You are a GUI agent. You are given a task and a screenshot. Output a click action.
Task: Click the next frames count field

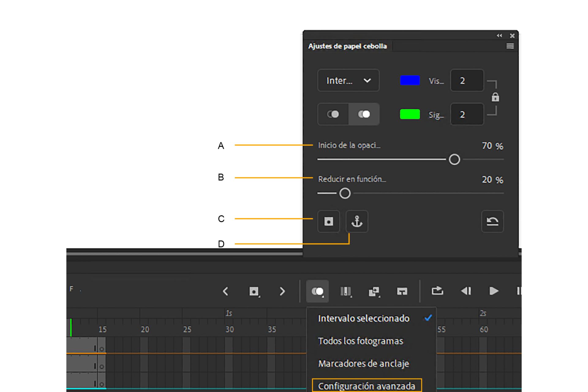[467, 114]
